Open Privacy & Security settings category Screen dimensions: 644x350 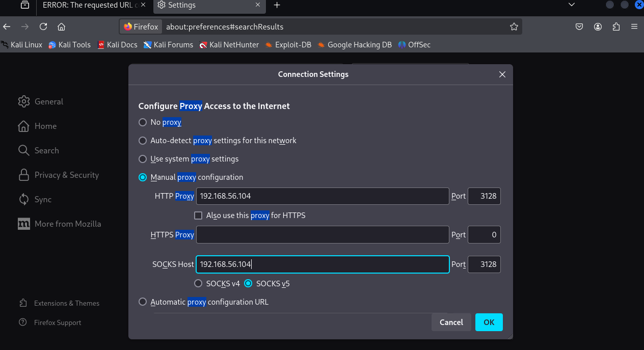click(66, 175)
